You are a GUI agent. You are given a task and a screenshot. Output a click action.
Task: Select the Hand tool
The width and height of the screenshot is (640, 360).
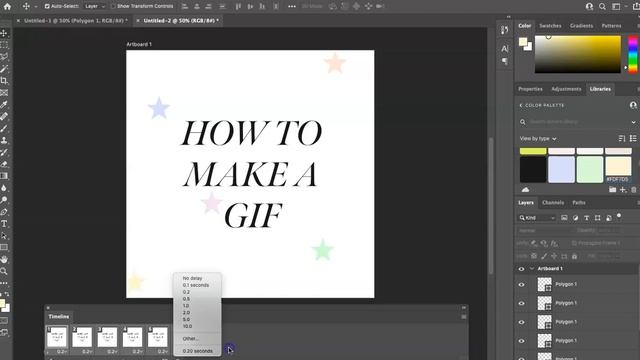4,259
